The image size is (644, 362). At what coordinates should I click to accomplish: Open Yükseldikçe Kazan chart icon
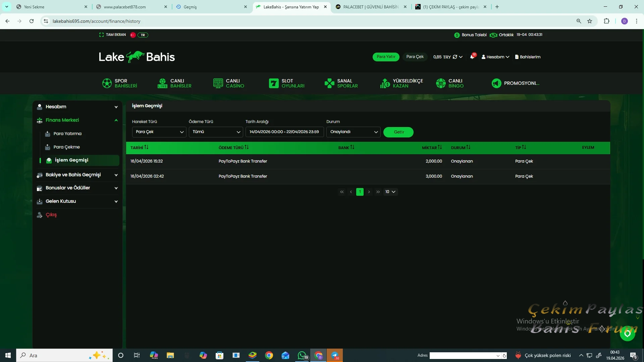point(385,83)
